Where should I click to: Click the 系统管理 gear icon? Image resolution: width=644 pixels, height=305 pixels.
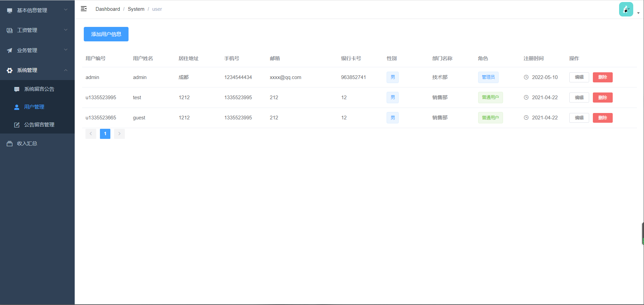(10, 70)
